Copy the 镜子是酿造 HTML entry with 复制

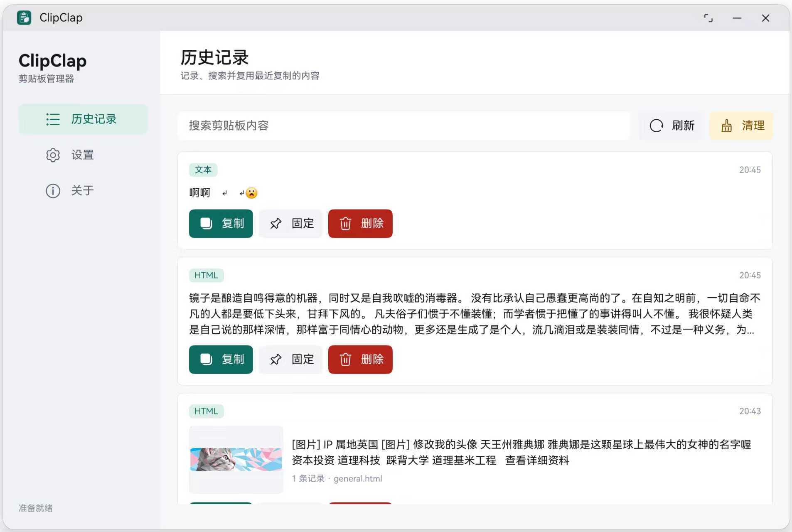[221, 360]
